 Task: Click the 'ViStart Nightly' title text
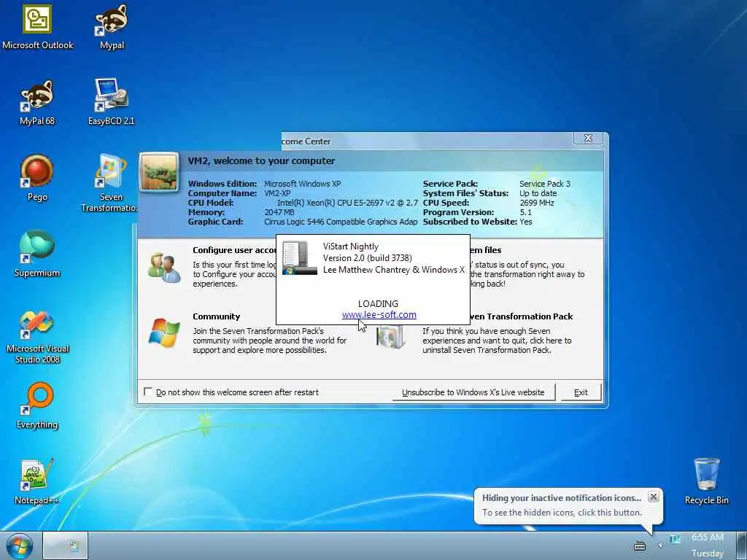point(351,246)
